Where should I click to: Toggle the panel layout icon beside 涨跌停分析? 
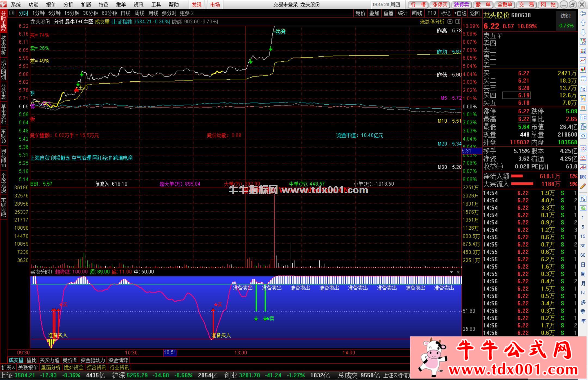(x=458, y=22)
